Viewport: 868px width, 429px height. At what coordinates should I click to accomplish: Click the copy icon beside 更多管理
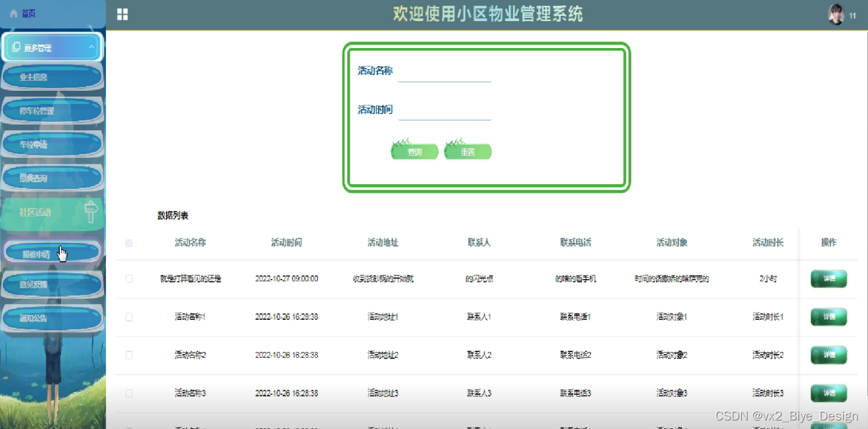tap(16, 47)
